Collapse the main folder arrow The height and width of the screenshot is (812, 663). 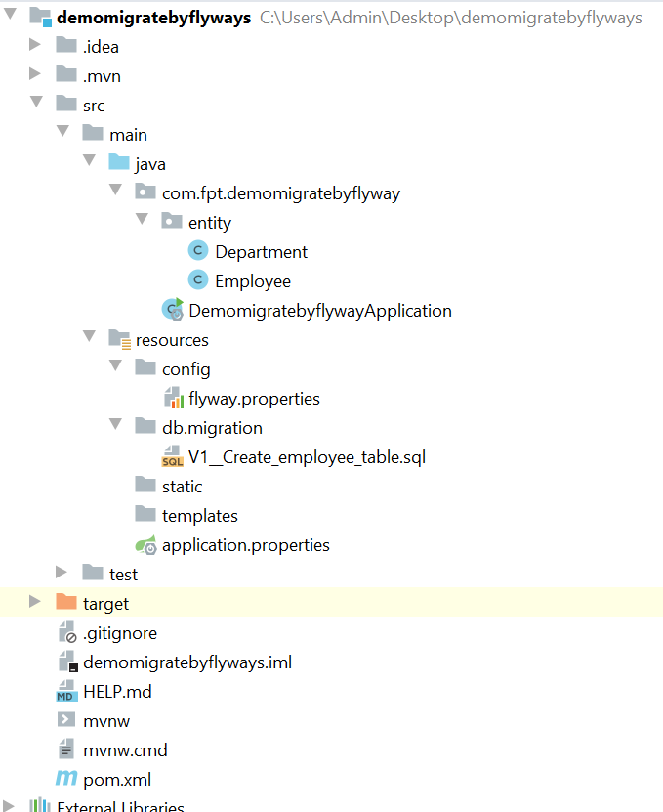pyautogui.click(x=62, y=131)
